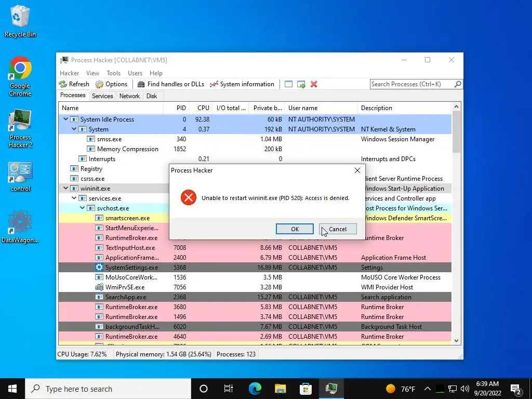Click the WmiPrvSE.exe process icon
The width and height of the screenshot is (532, 399).
[x=99, y=287]
